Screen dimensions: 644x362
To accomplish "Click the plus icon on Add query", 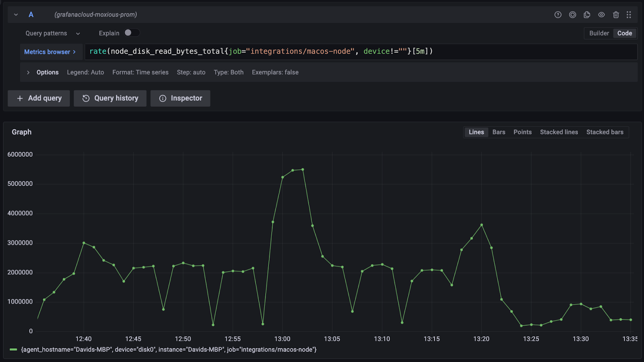I will tap(20, 98).
